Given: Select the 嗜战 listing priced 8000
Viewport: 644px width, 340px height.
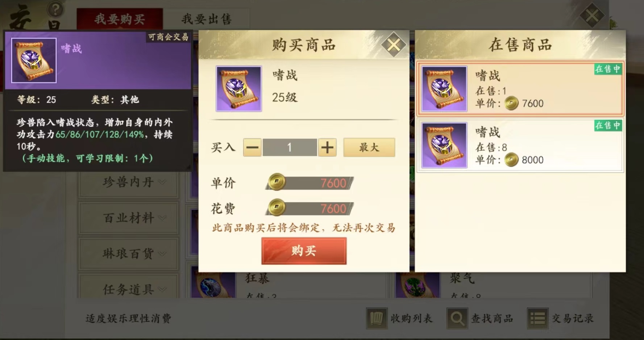Looking at the screenshot, I should [x=520, y=145].
